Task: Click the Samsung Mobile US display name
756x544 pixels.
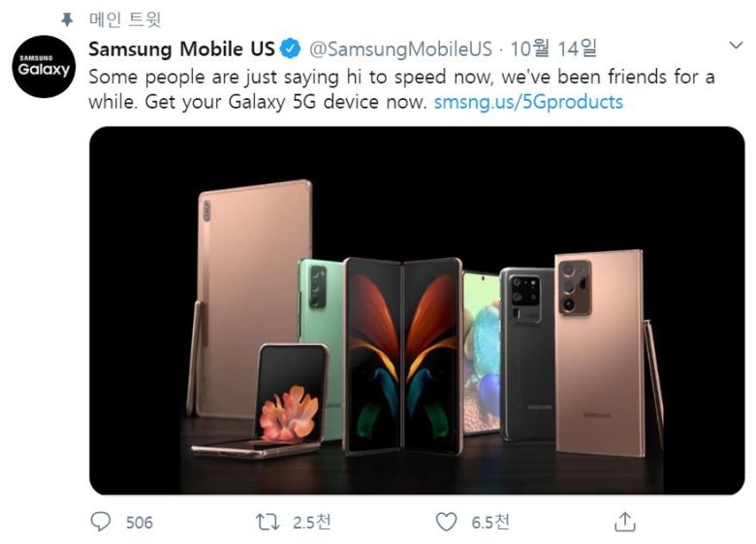Action: 181,48
